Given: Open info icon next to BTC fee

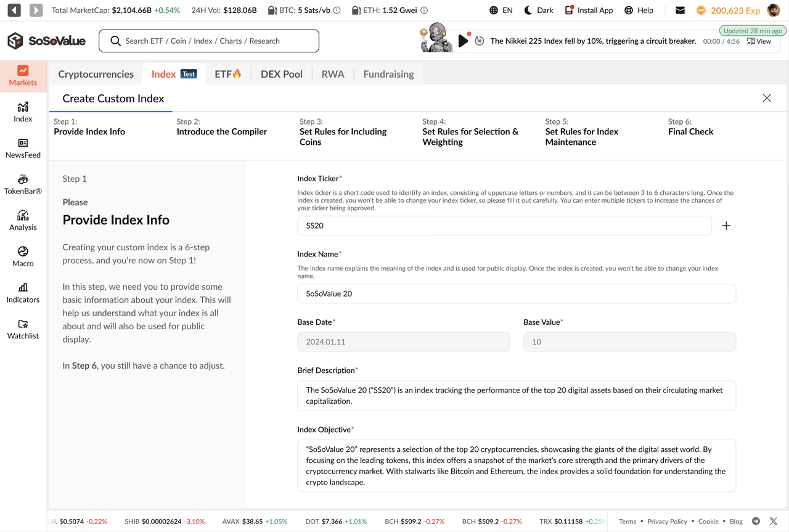Looking at the screenshot, I should [337, 10].
